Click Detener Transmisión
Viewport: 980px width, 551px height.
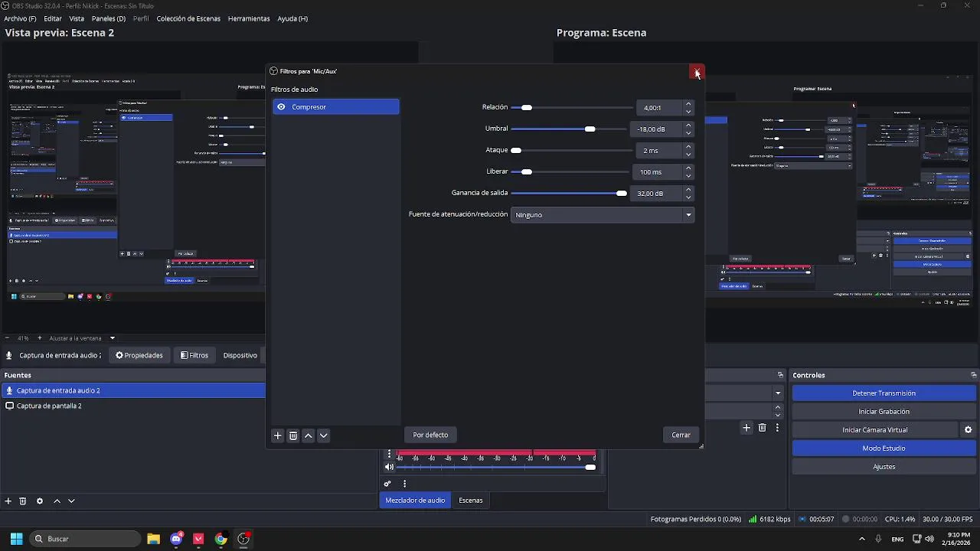tap(884, 393)
